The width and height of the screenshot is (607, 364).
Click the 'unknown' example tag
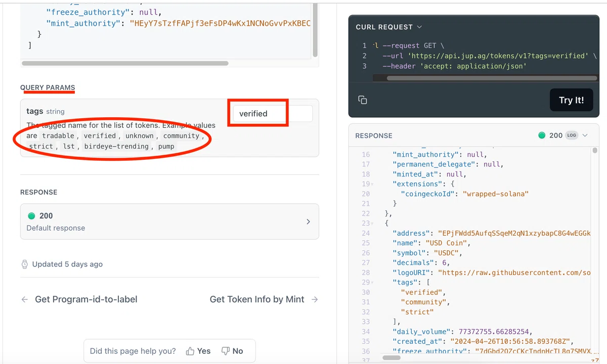click(x=139, y=135)
